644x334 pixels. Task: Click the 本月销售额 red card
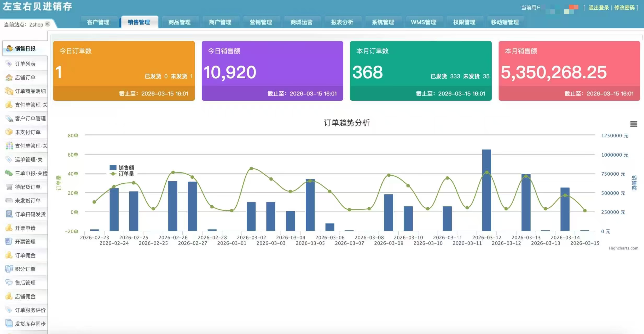tap(569, 71)
